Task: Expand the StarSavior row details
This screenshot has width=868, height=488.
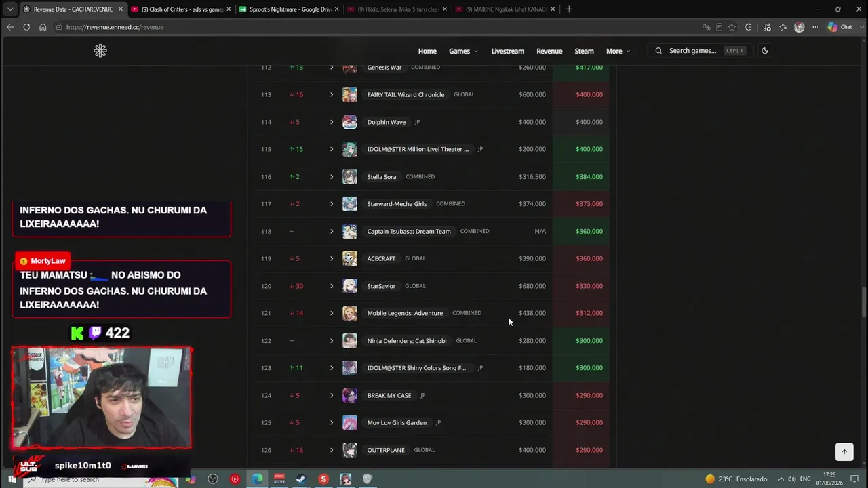Action: click(x=332, y=286)
